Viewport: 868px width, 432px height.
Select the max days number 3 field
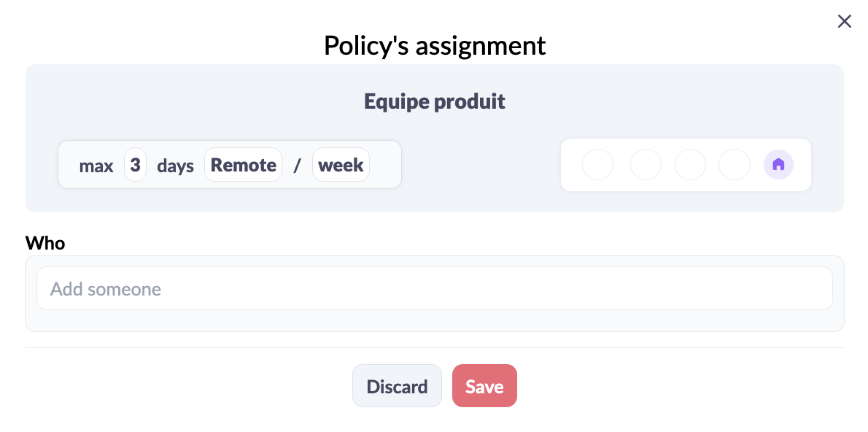click(x=136, y=165)
